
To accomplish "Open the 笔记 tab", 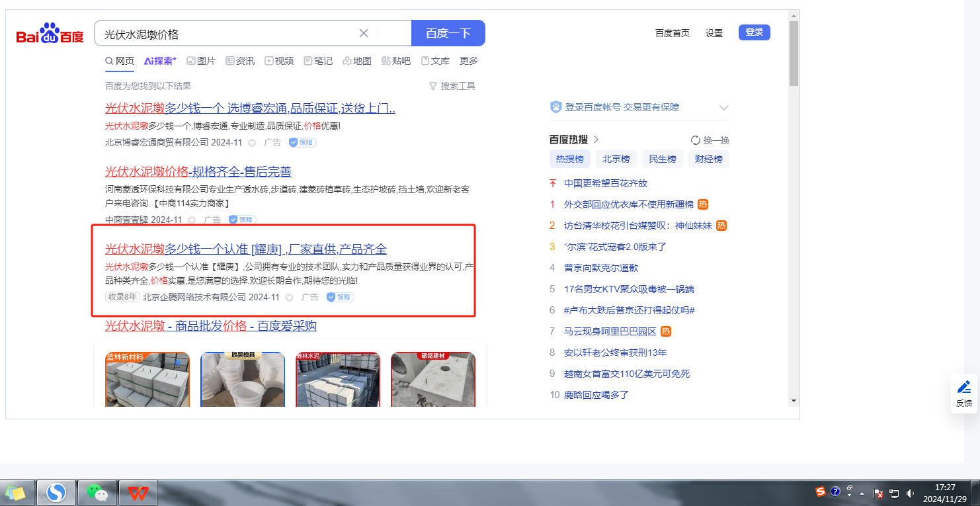I will point(318,61).
